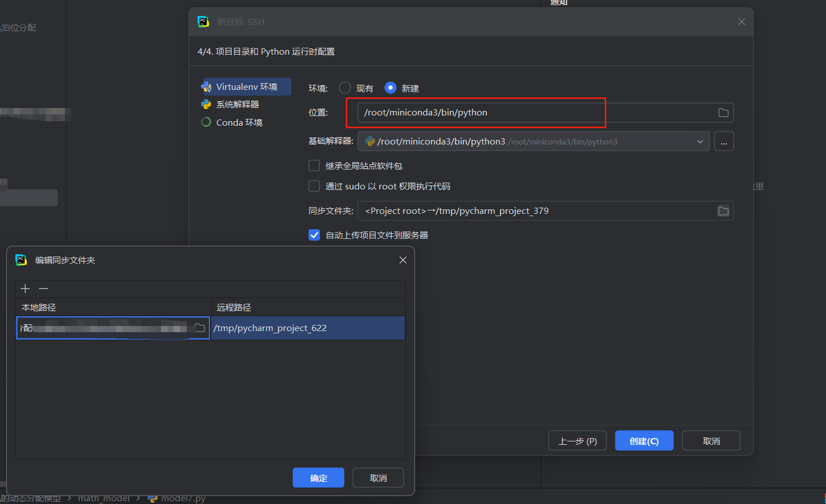
Task: Click the PyCharm icon in 编辑同步文件夹 title
Action: coord(21,260)
